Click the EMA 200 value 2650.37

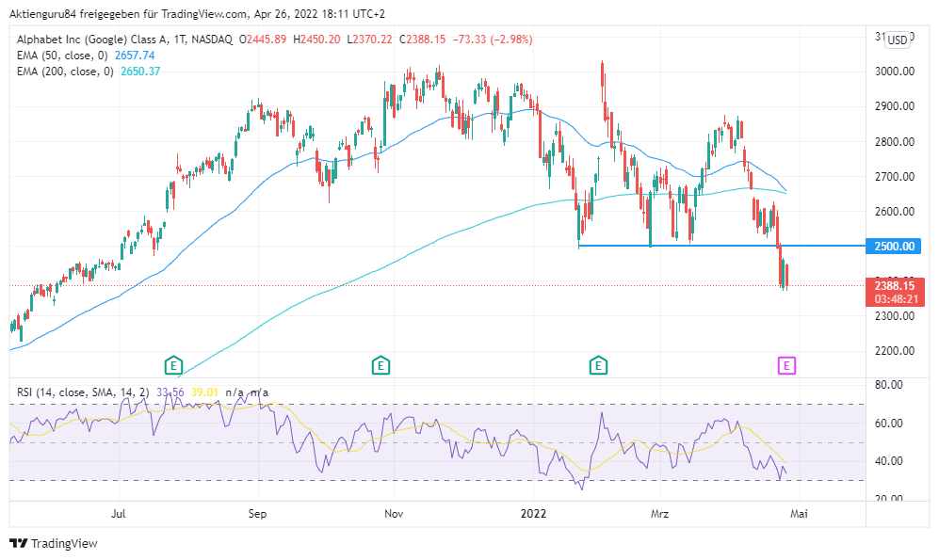pos(140,72)
